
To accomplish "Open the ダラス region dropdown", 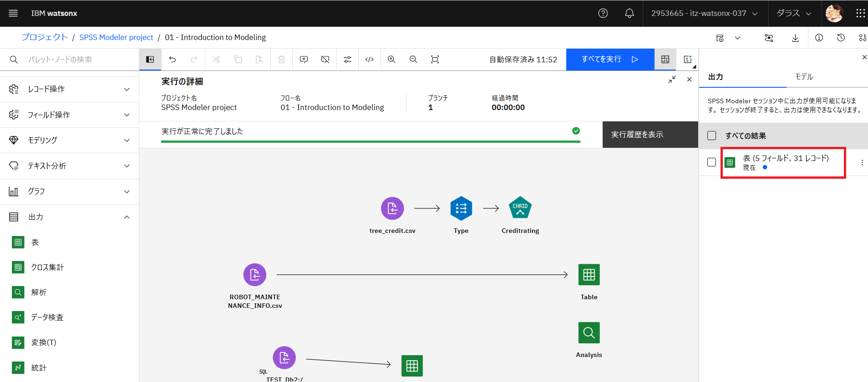I will pos(794,13).
